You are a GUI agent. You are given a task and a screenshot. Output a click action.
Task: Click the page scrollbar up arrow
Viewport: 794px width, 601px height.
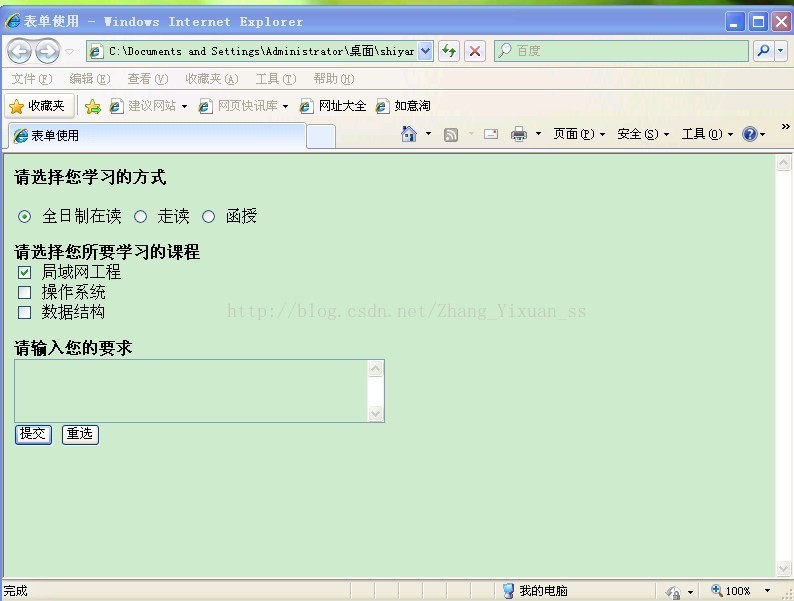click(783, 163)
